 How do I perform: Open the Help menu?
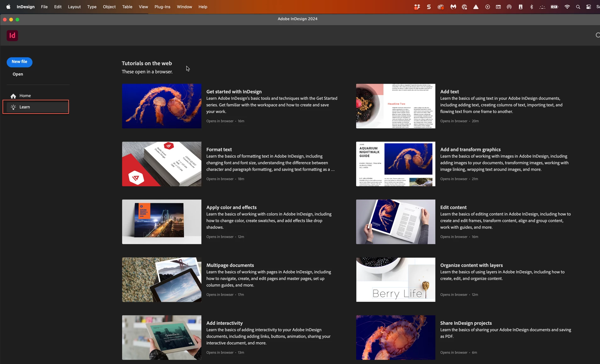[203, 7]
